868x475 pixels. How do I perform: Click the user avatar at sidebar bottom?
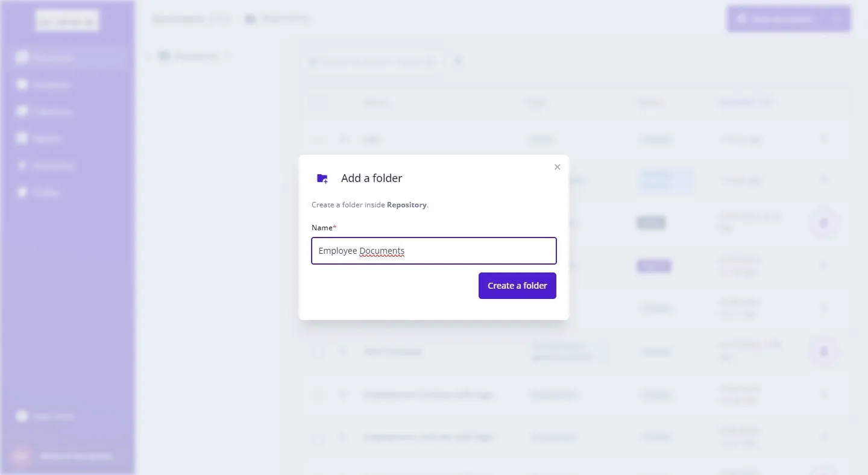coord(21,456)
